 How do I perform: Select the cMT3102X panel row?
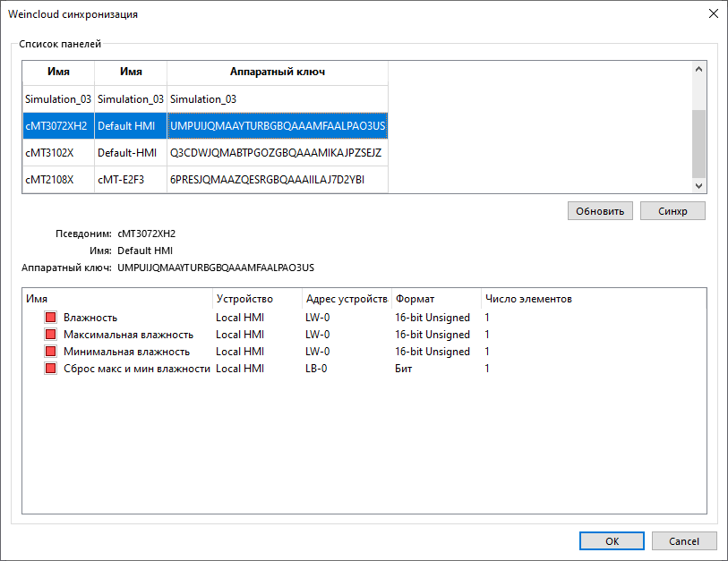58,153
